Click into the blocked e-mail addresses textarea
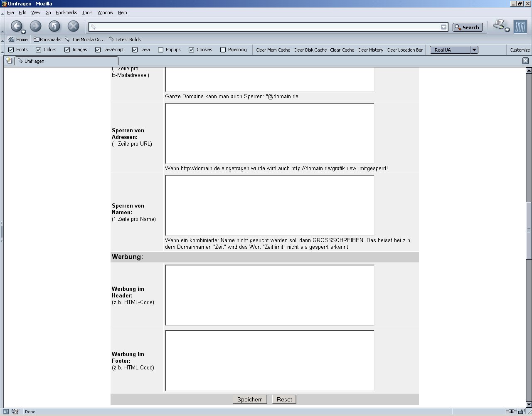The height and width of the screenshot is (416, 532). tap(270, 79)
